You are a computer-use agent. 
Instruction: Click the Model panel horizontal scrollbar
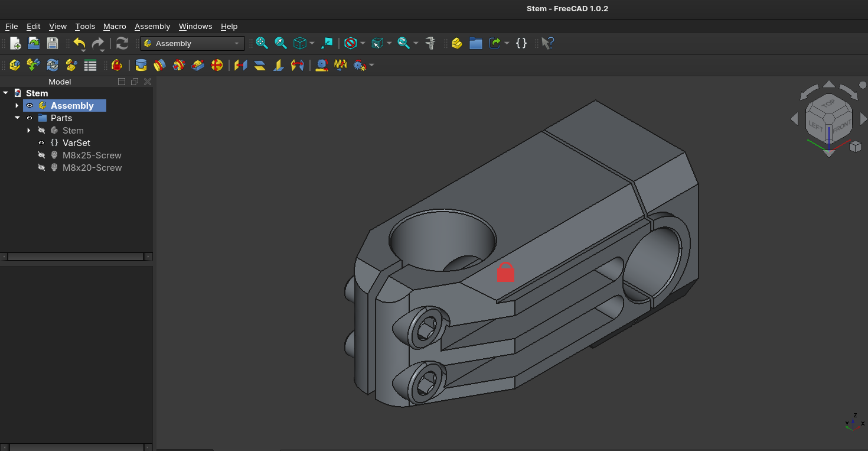pyautogui.click(x=76, y=257)
